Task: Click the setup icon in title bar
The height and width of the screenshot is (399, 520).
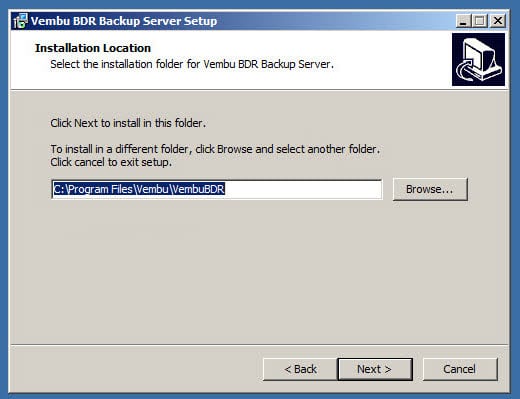Action: coord(20,21)
